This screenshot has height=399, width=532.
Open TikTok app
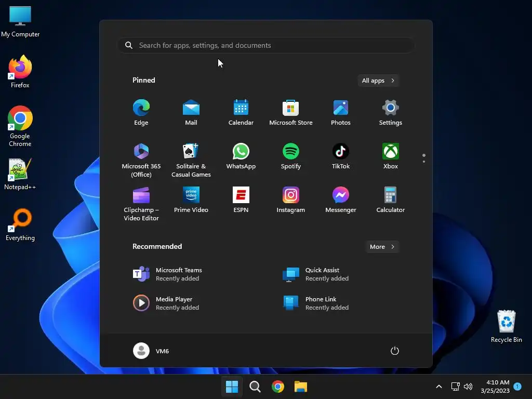pyautogui.click(x=341, y=156)
